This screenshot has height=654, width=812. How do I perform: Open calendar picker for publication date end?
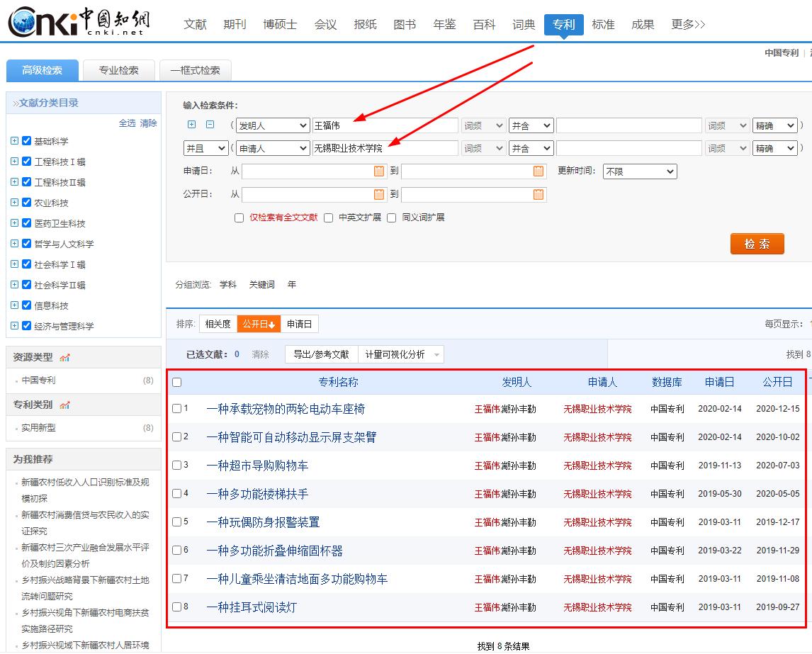click(538, 194)
